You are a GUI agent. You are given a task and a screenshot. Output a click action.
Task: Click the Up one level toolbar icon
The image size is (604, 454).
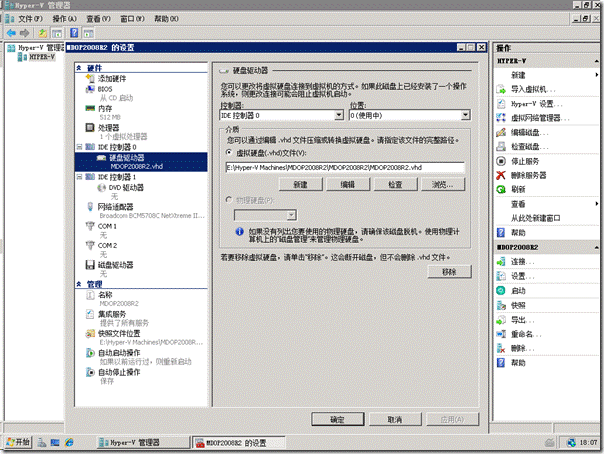point(42,33)
